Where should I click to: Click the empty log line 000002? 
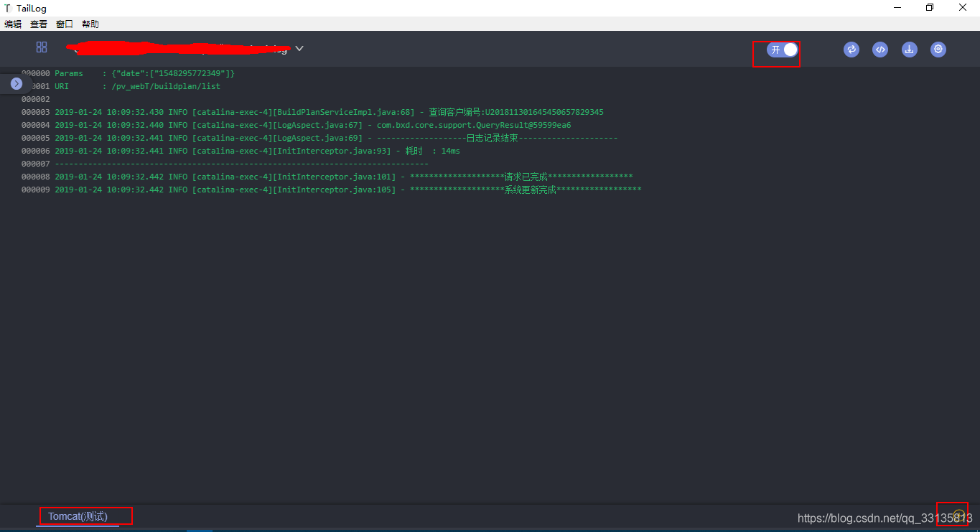pyautogui.click(x=36, y=99)
